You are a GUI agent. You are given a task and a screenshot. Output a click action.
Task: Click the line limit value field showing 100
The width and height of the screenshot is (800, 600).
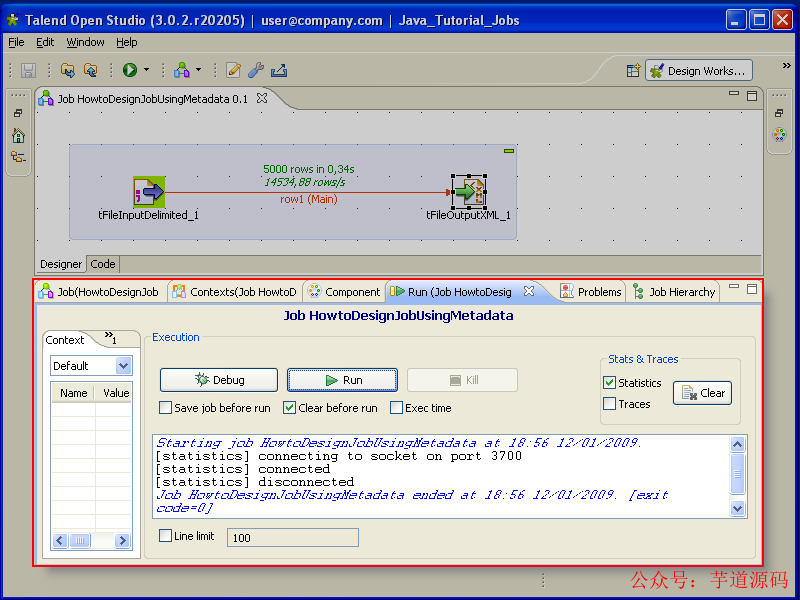292,537
